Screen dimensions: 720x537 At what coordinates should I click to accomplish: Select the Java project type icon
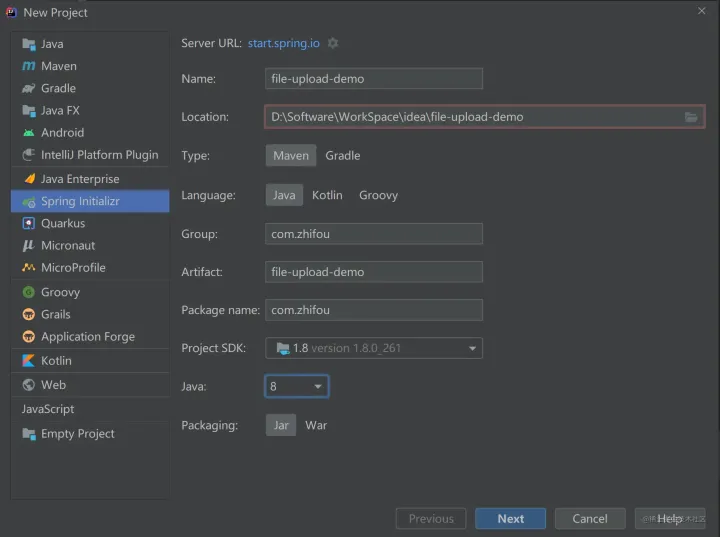pyautogui.click(x=29, y=44)
